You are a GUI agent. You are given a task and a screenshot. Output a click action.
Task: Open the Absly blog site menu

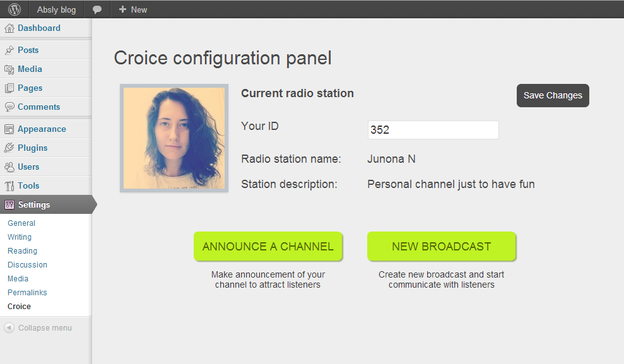point(56,9)
